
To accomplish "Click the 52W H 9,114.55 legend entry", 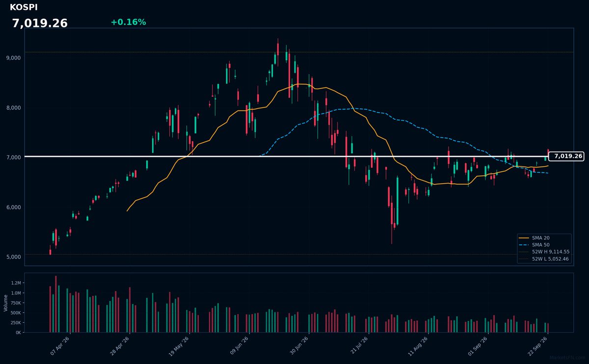I will 544,252.
